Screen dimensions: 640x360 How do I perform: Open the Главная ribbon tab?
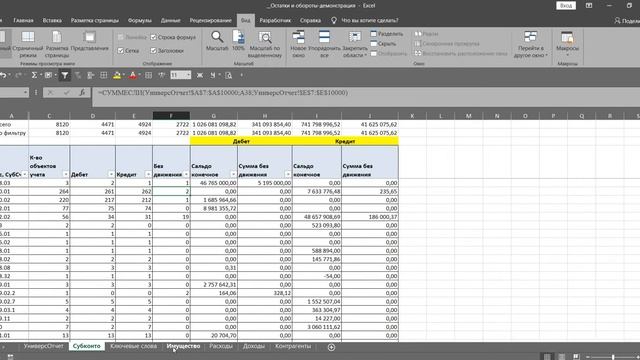[x=23, y=20]
